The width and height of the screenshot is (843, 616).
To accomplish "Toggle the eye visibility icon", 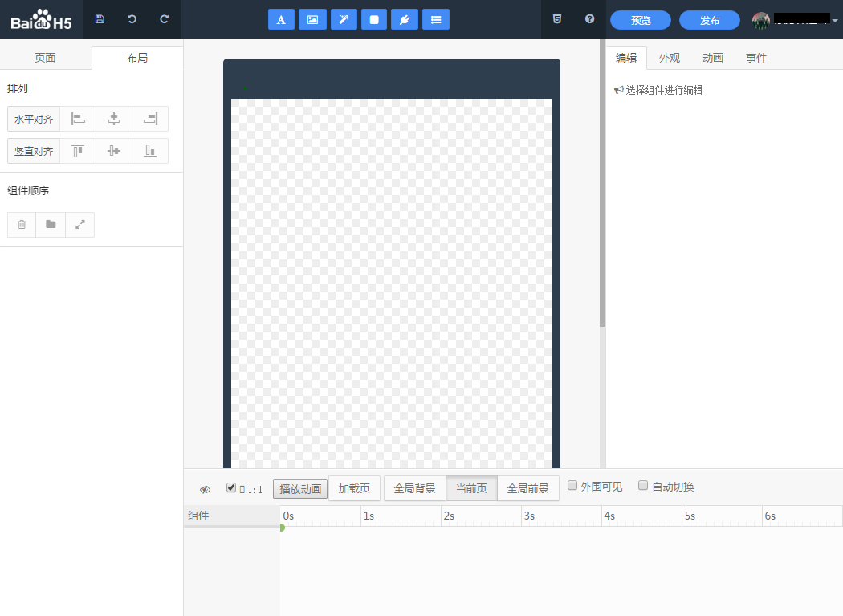I will 205,489.
